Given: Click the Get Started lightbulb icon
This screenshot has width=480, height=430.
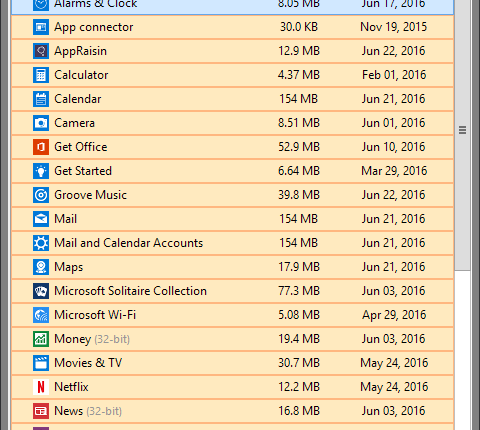Looking at the screenshot, I should point(41,171).
